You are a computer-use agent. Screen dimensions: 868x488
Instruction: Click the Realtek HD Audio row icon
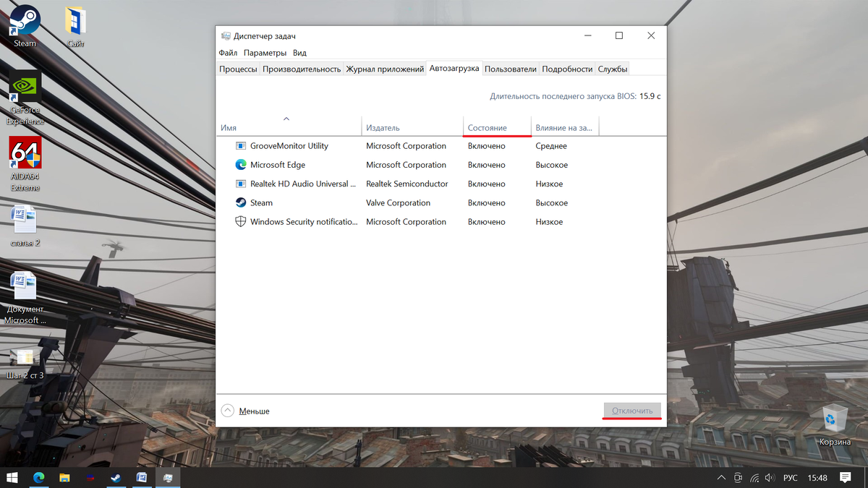[x=241, y=184]
